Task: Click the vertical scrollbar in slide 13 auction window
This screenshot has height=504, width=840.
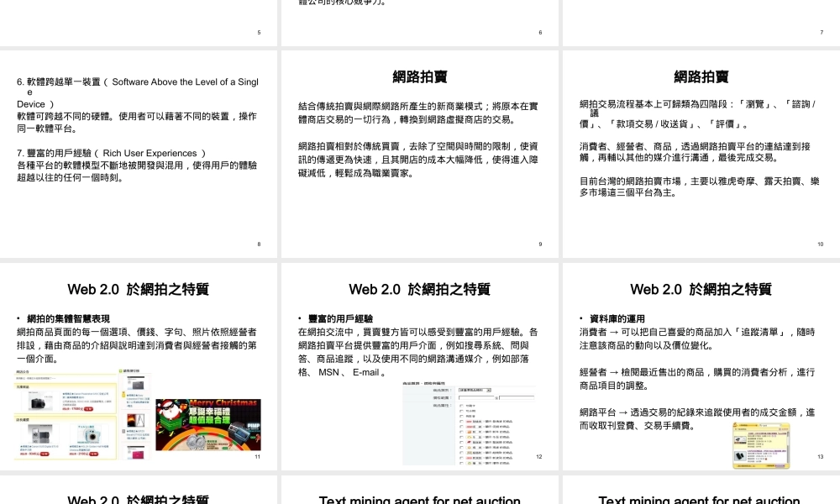Action: pos(787,449)
